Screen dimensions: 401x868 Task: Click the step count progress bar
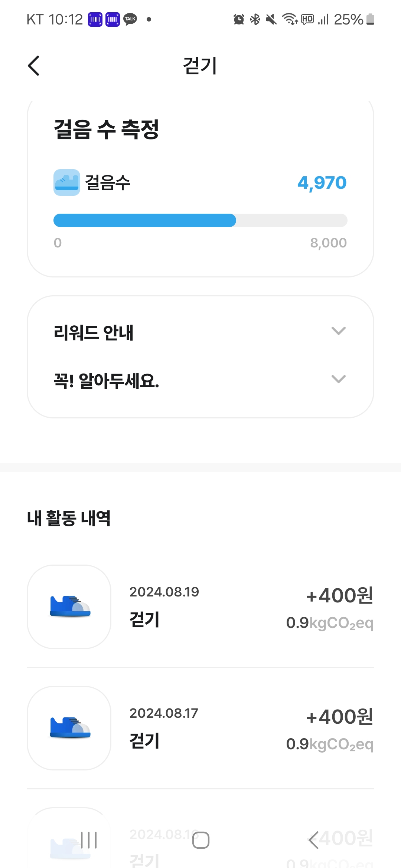[200, 220]
